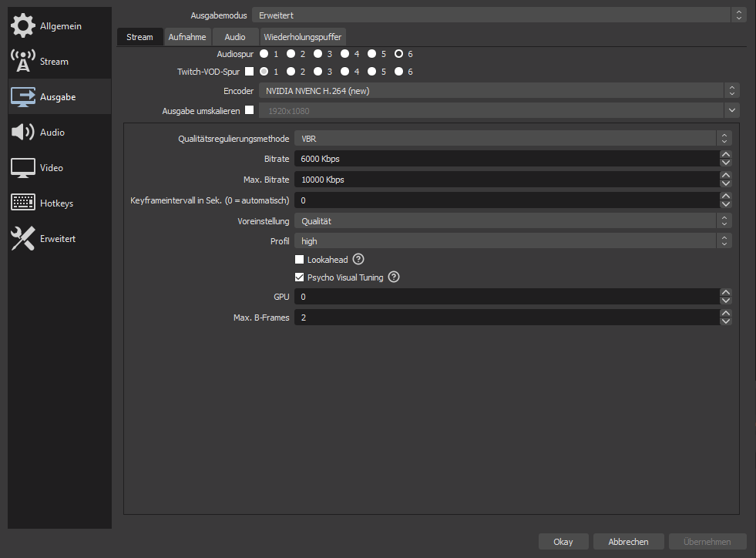Open the Wiederholungspuffer tab

tap(302, 37)
